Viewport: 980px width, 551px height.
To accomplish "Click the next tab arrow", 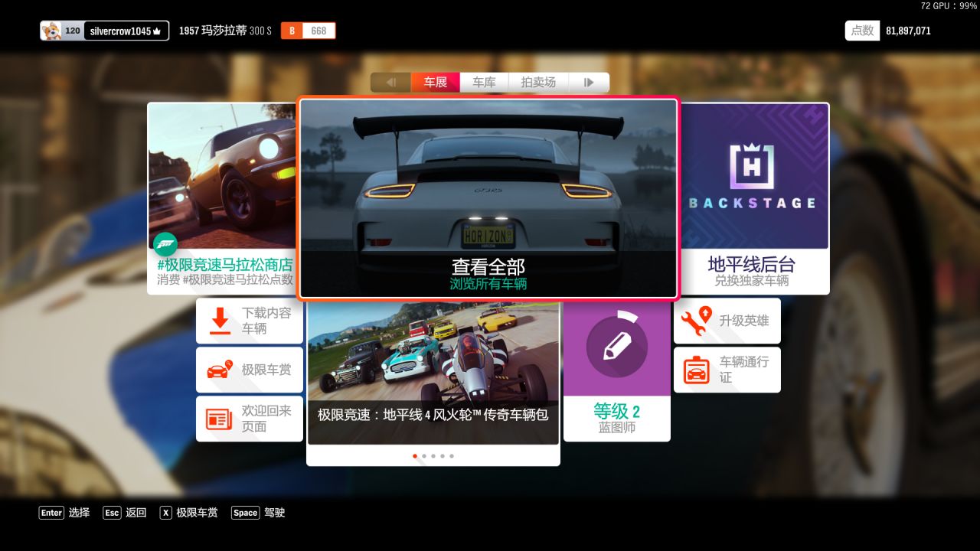I will click(589, 82).
